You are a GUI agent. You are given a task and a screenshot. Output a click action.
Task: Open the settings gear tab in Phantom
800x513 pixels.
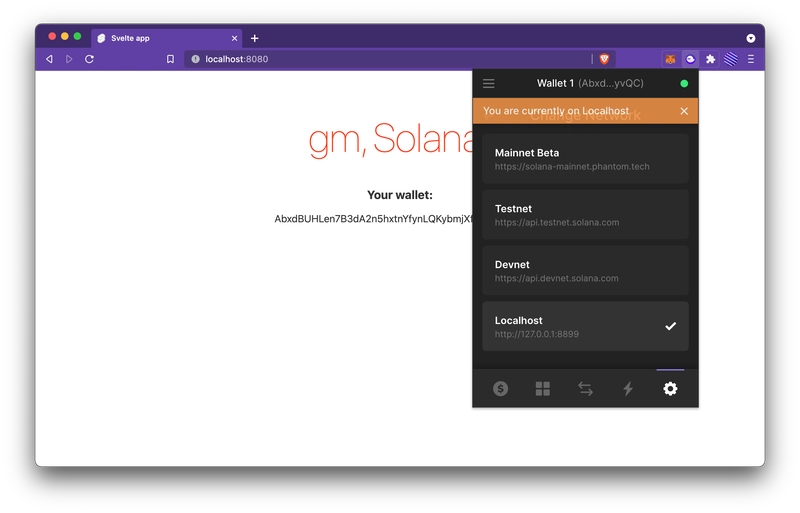point(670,389)
